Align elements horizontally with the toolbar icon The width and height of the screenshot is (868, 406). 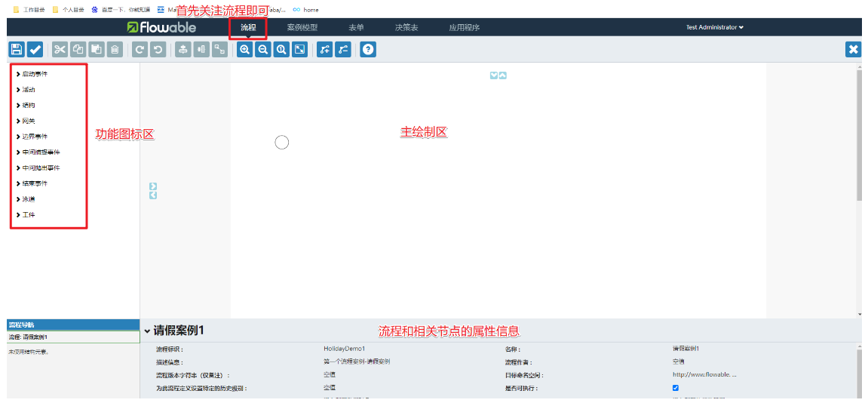click(201, 49)
